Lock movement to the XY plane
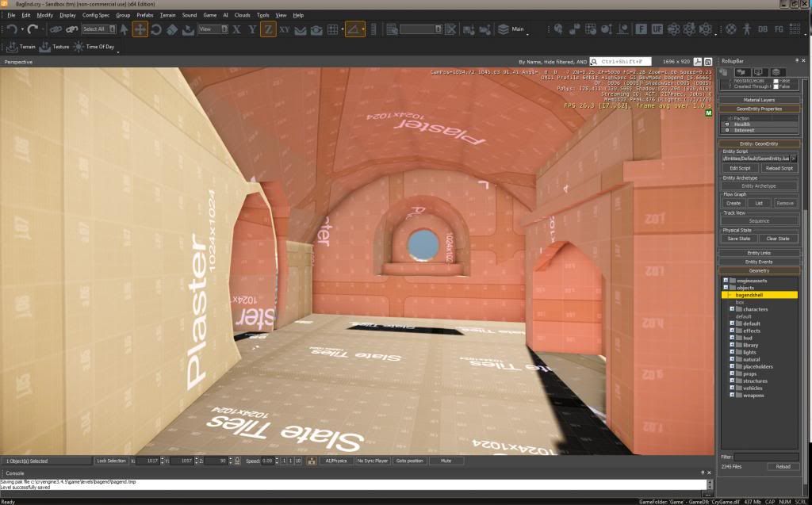Image resolution: width=812 pixels, height=505 pixels. click(285, 29)
